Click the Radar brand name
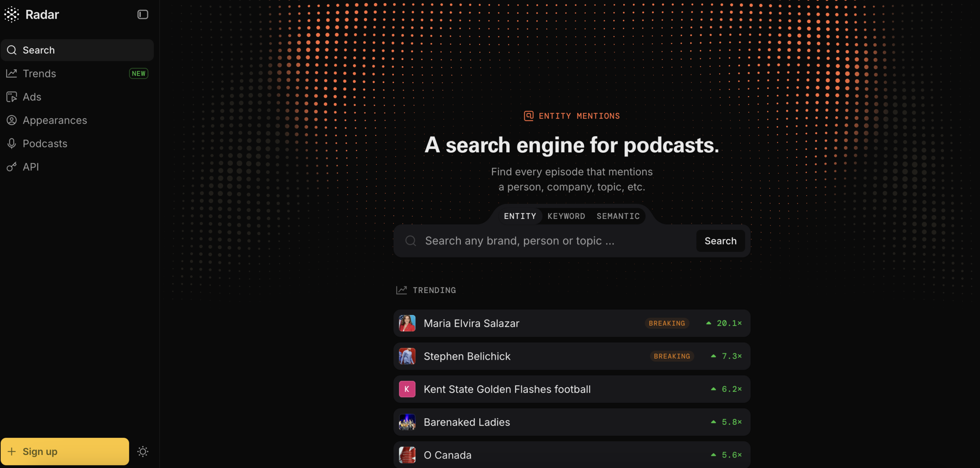Screen dimensions: 980x468 coord(42,15)
